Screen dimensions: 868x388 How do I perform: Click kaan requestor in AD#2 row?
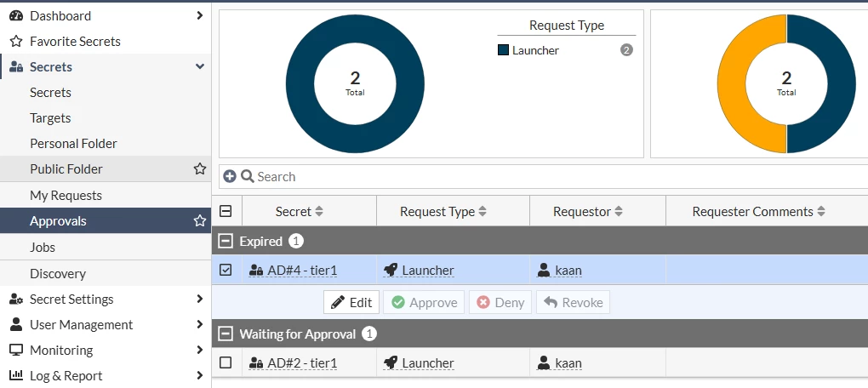pos(568,363)
